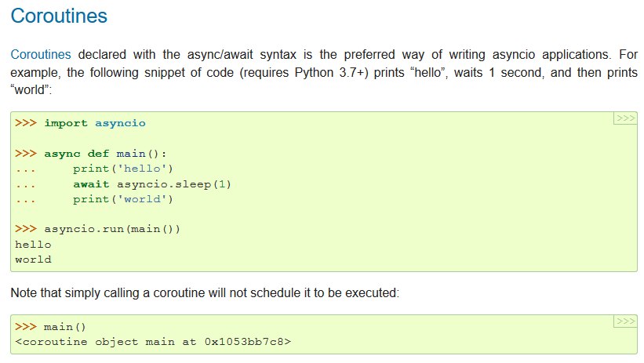
Task: Click the import keyword in code
Action: pyautogui.click(x=66, y=123)
